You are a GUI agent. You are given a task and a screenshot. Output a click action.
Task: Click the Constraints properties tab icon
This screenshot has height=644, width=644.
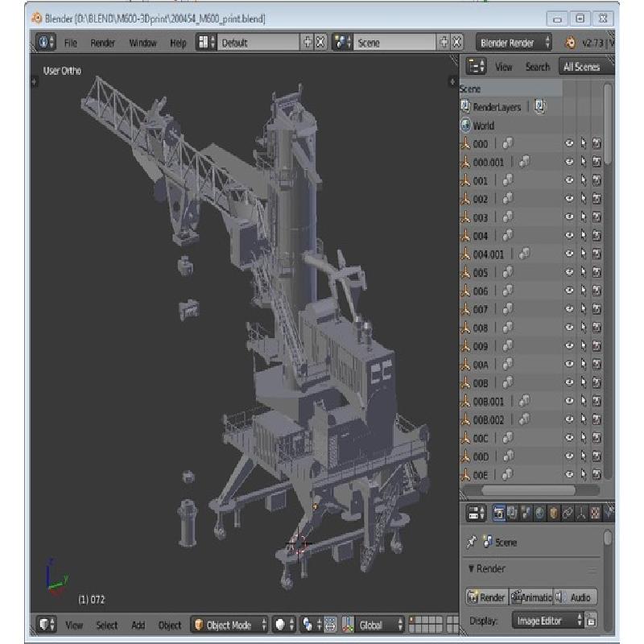click(568, 513)
